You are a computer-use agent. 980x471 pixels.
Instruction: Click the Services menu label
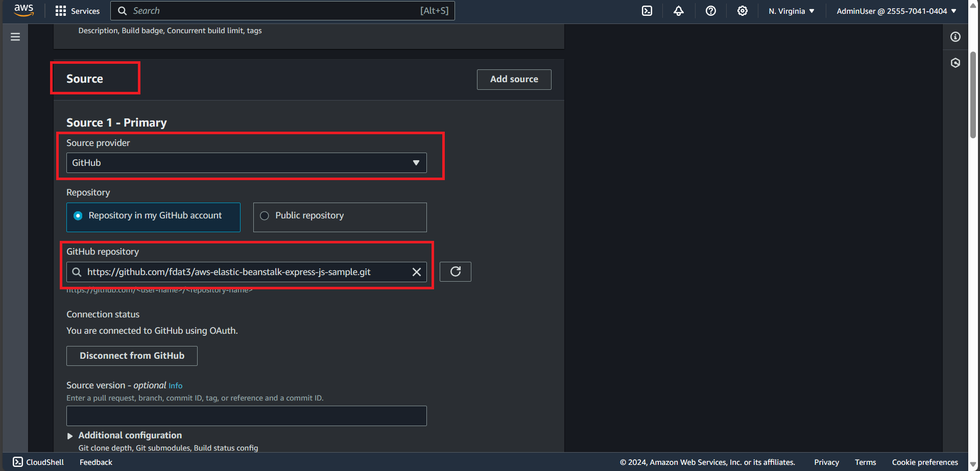pos(85,11)
